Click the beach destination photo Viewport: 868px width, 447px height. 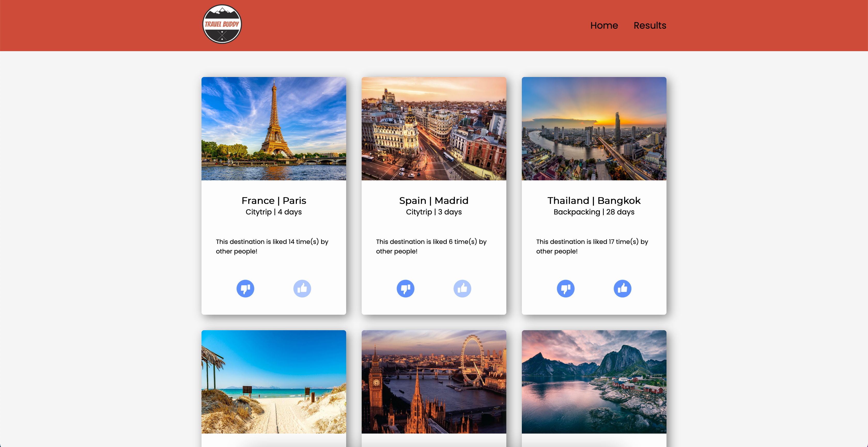[x=274, y=382]
